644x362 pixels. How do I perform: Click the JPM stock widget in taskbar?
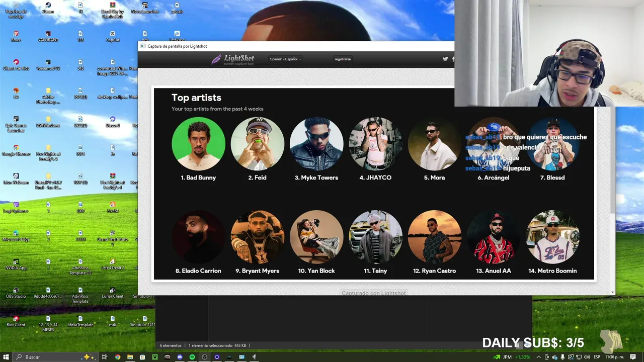(x=512, y=357)
